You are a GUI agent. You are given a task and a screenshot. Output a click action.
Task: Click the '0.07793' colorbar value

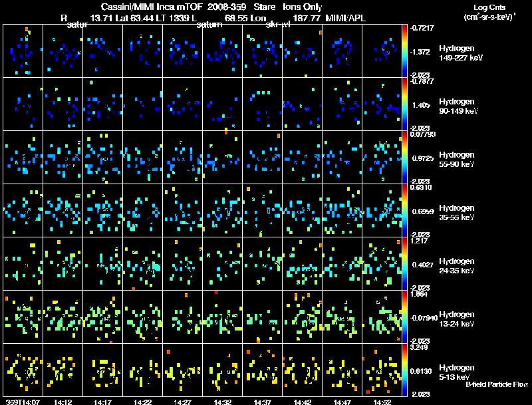pyautogui.click(x=423, y=134)
